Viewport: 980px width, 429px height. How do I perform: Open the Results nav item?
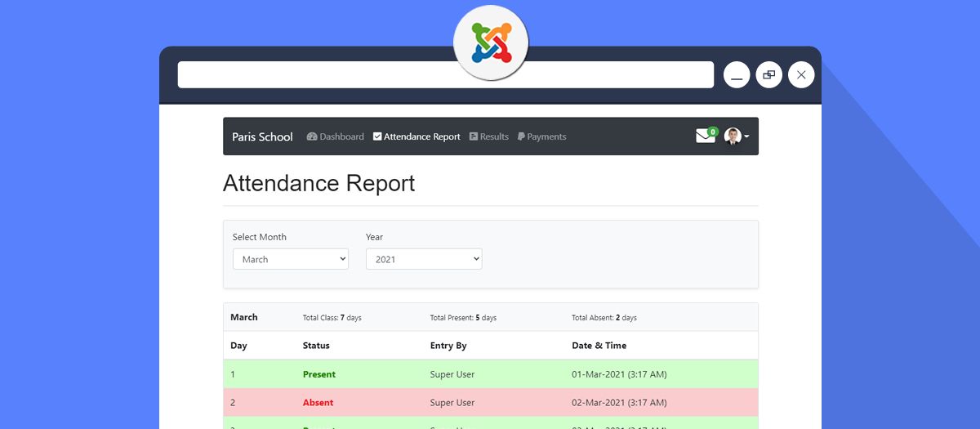(x=489, y=136)
